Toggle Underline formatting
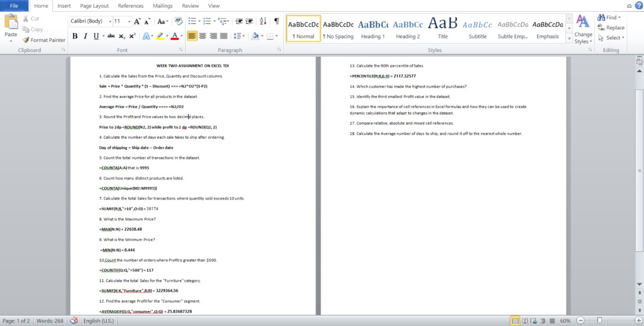The height and width of the screenshot is (326, 644). pyautogui.click(x=96, y=36)
